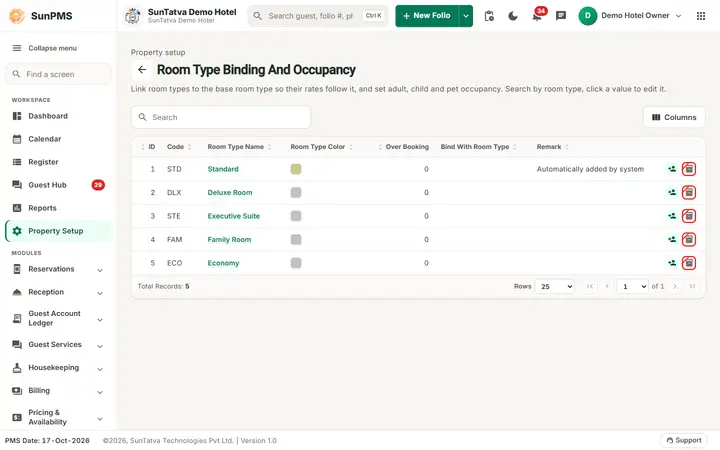Open Reports from sidebar
Screen dimensions: 720x450
[x=58, y=208]
